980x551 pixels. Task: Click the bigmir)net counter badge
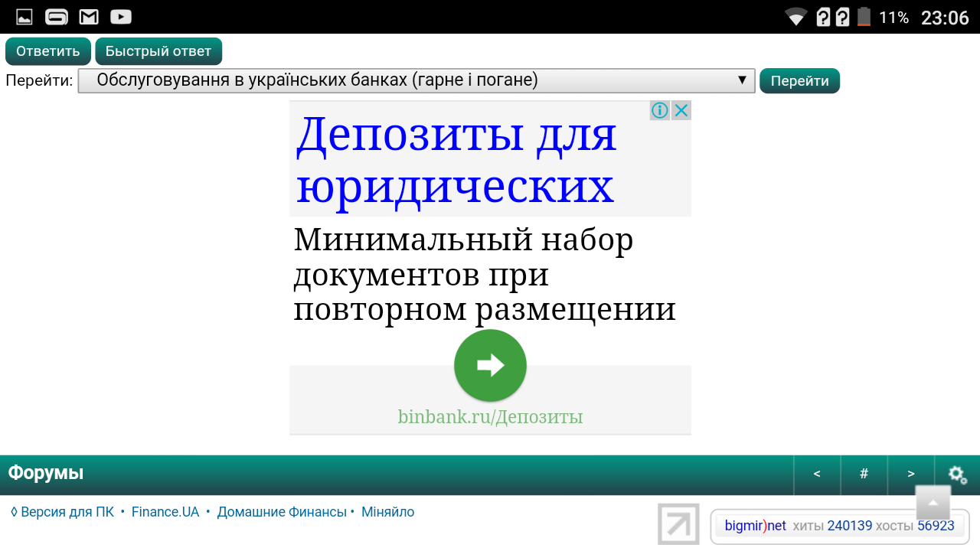pyautogui.click(x=840, y=527)
